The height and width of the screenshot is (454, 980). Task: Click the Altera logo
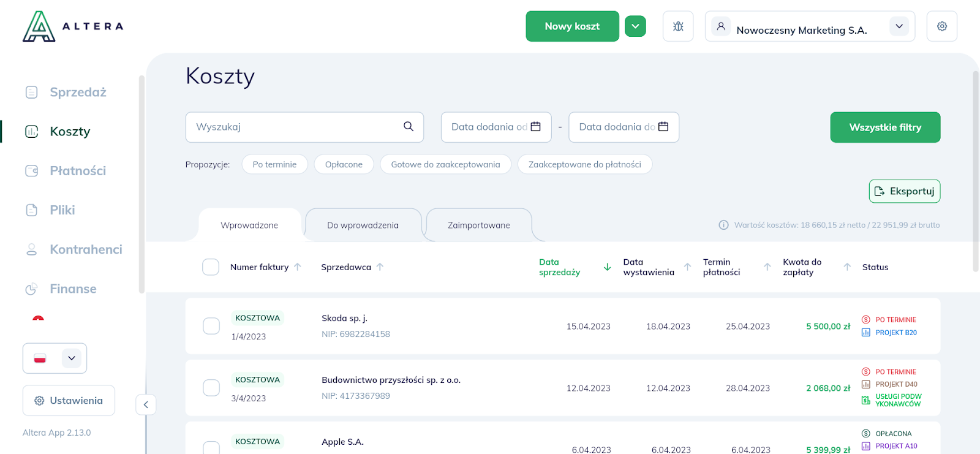(73, 26)
